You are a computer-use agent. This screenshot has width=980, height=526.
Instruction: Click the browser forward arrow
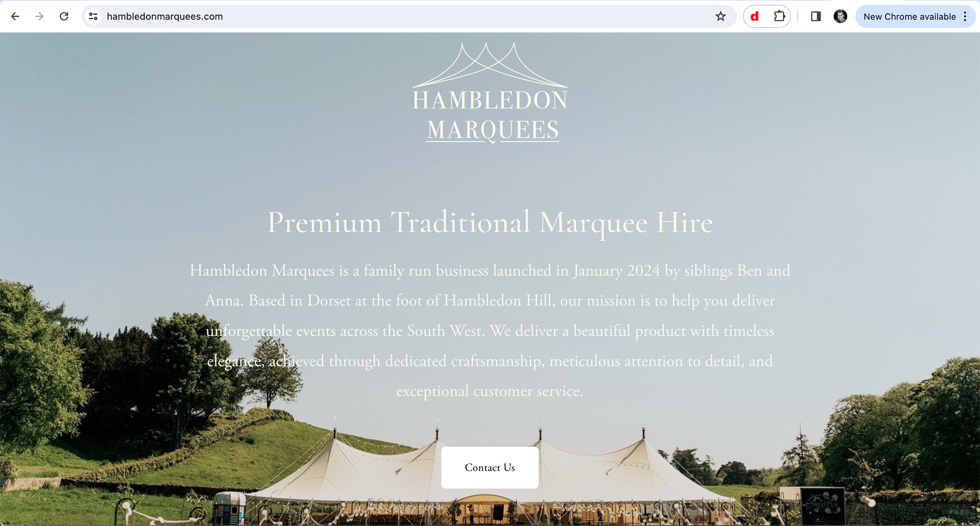coord(39,16)
